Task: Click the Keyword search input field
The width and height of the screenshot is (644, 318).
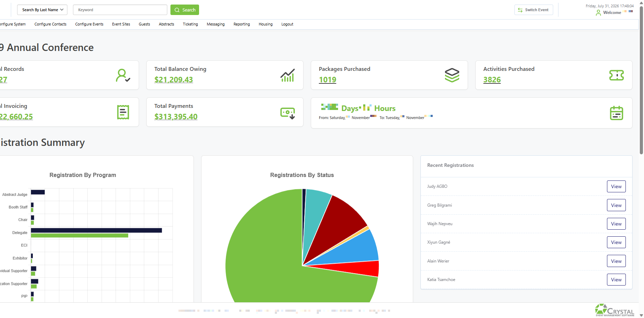Action: pyautogui.click(x=120, y=10)
